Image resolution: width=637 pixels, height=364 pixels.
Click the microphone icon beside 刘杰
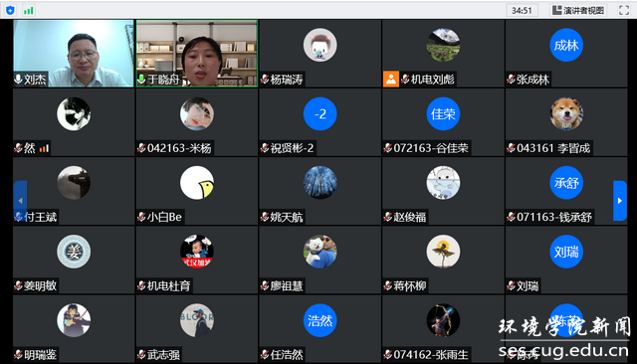[18, 80]
